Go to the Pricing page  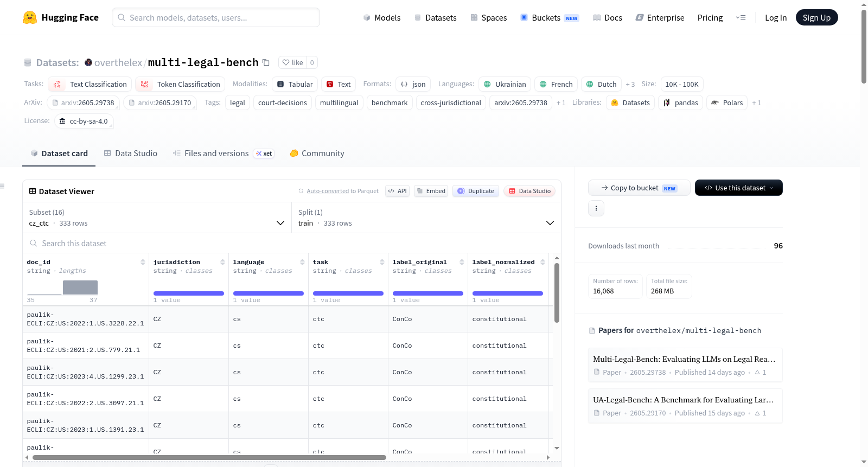tap(710, 17)
